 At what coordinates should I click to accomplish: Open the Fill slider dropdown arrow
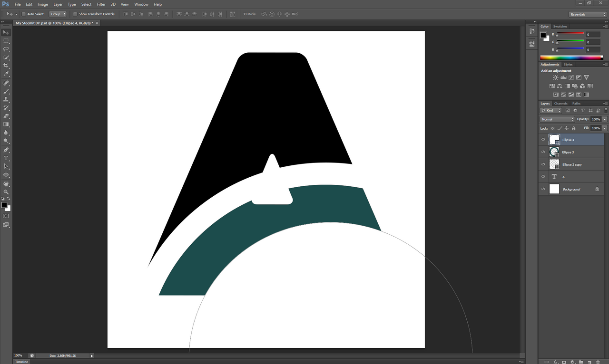click(x=605, y=128)
